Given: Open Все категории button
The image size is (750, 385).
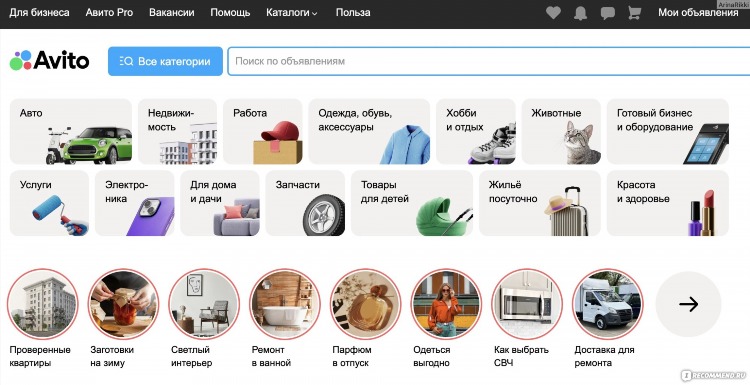Looking at the screenshot, I should 165,61.
